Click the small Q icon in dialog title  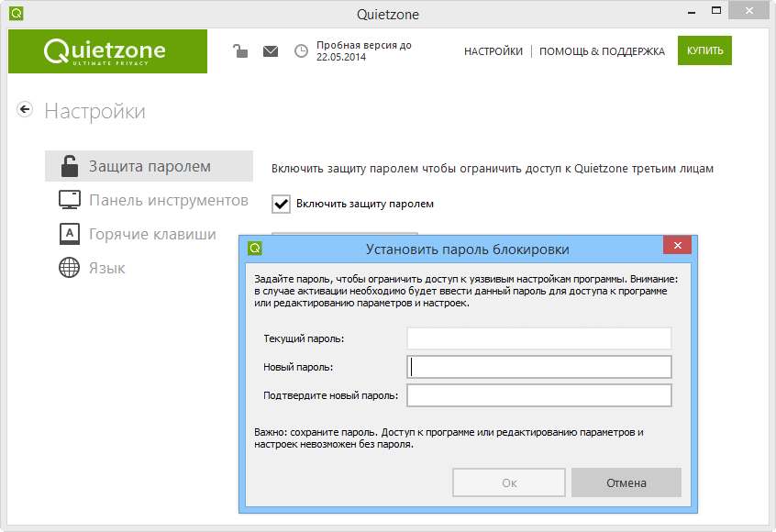click(x=255, y=248)
